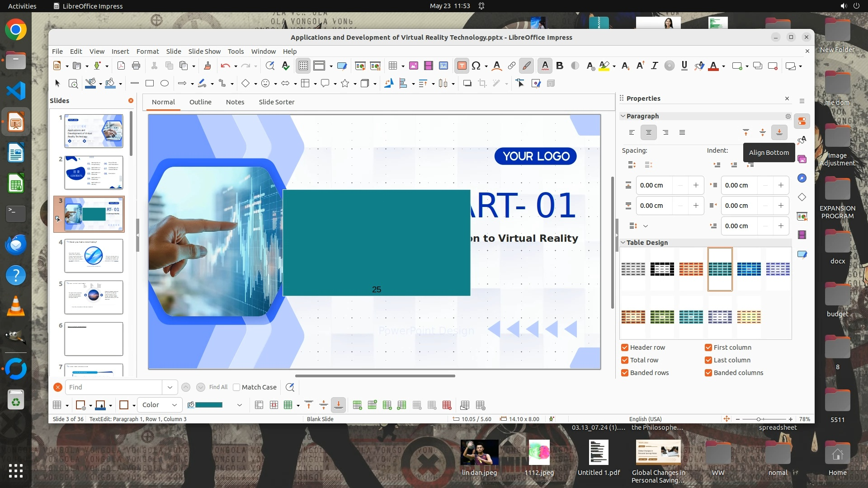This screenshot has height=488, width=868.
Task: Click the Underline formatting icon
Action: click(684, 66)
